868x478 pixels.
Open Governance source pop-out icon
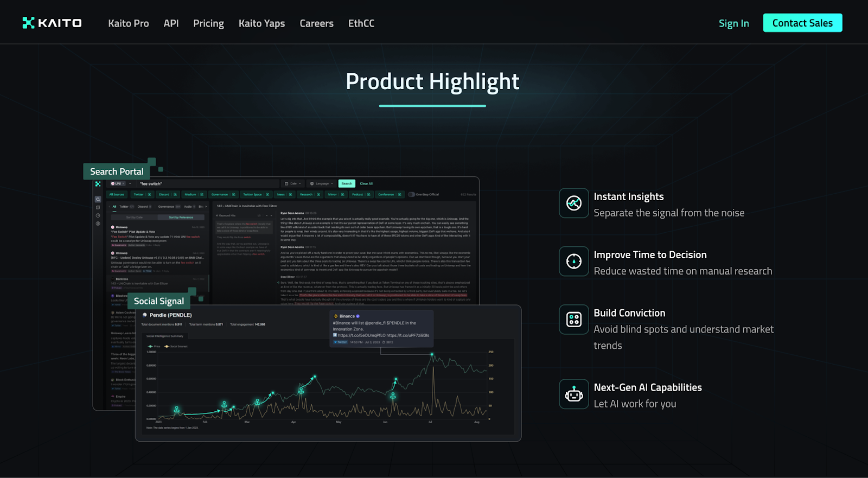234,194
